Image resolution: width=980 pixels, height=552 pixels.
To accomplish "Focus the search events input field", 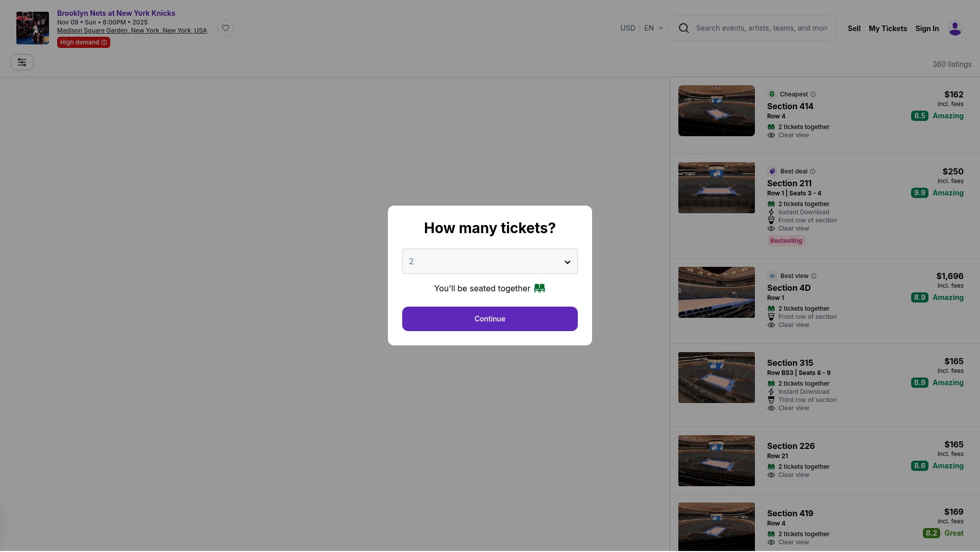I will pos(762,28).
